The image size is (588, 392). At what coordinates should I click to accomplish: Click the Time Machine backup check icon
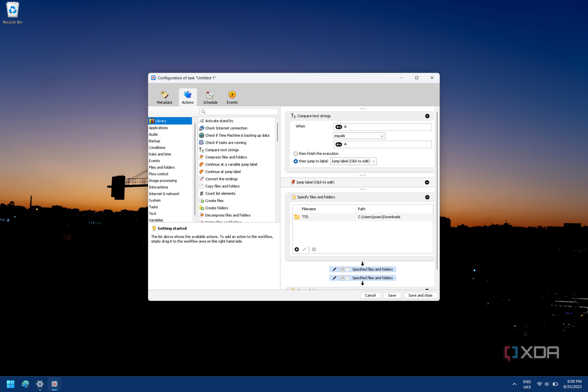click(x=202, y=135)
